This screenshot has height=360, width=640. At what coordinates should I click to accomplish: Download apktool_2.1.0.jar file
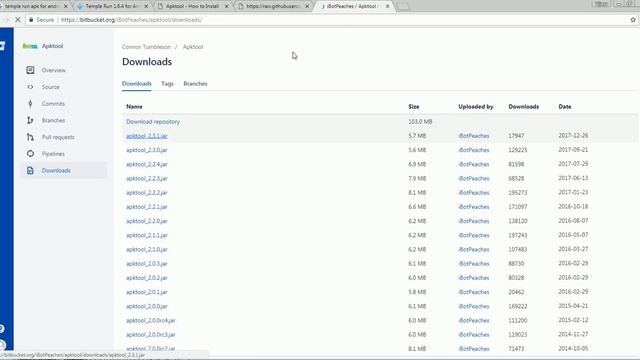point(147,249)
